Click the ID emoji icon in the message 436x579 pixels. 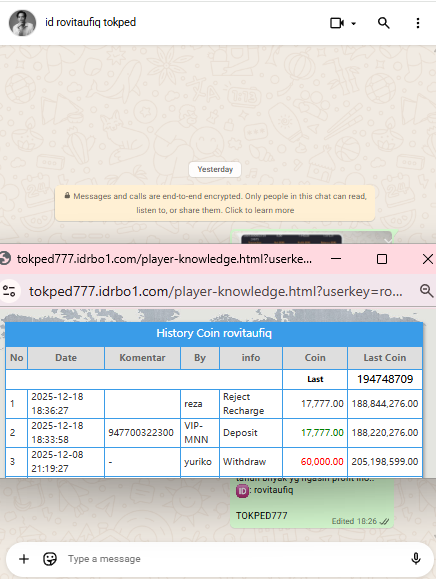[242, 491]
